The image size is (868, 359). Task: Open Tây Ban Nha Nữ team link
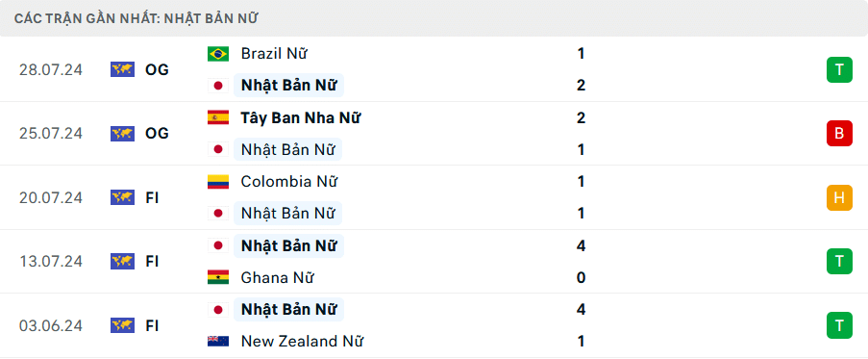pos(301,117)
